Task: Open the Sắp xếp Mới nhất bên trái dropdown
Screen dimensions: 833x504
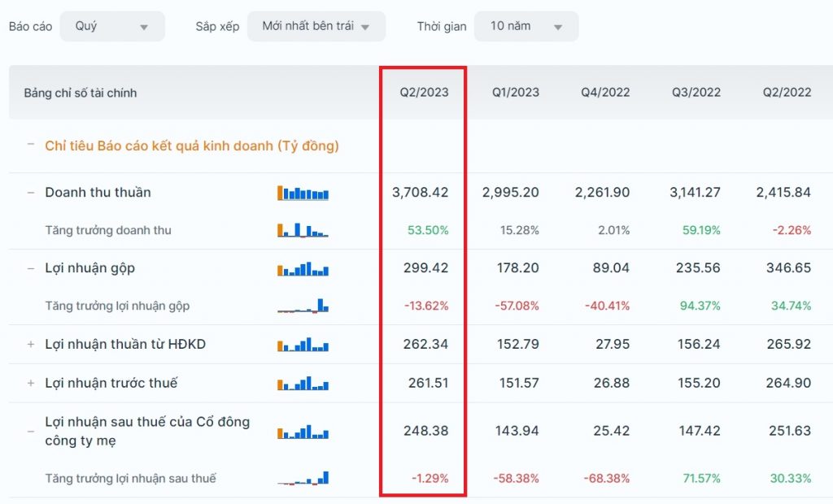Action: pyautogui.click(x=316, y=27)
